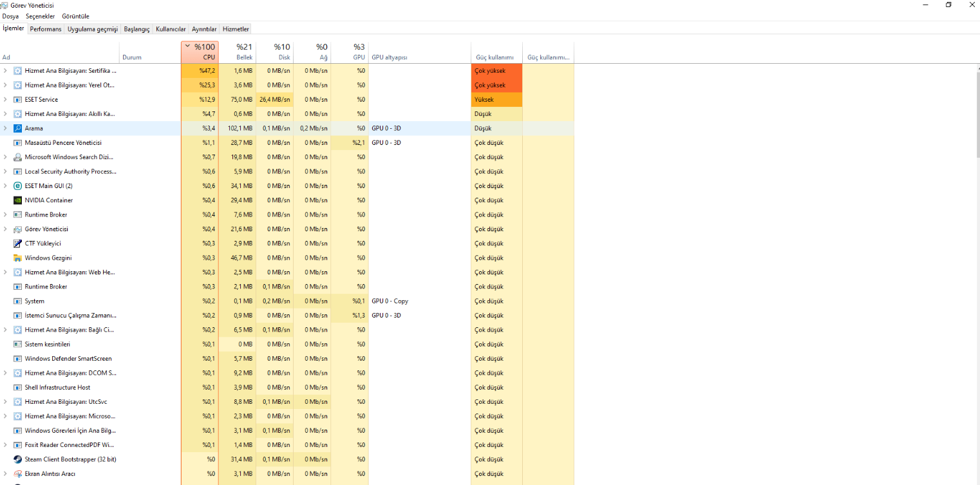This screenshot has height=485, width=980.
Task: Select the ESET Main GUI icon
Action: click(17, 185)
